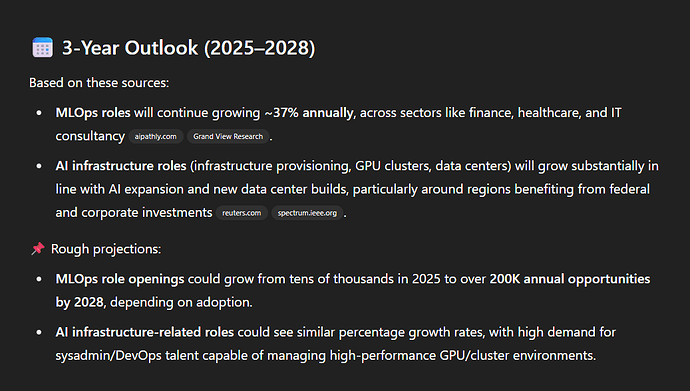Click the '200K annual opportunities' bold text

pos(570,279)
